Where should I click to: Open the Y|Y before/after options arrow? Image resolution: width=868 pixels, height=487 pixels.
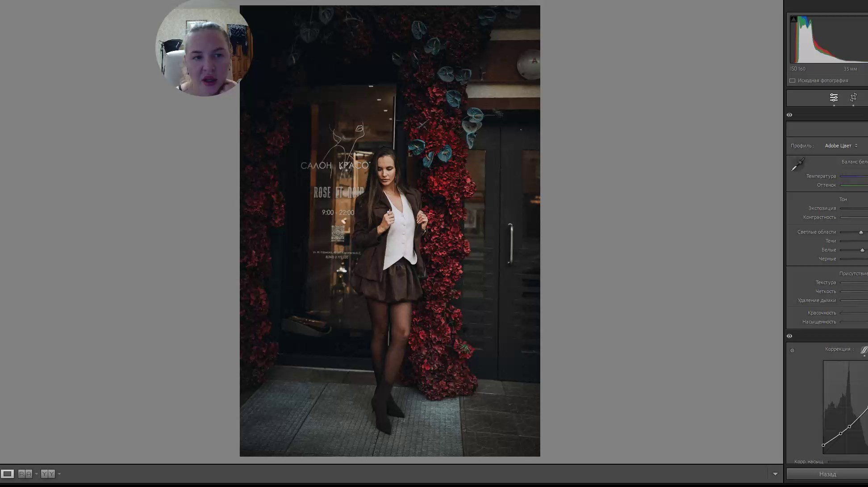(x=59, y=474)
